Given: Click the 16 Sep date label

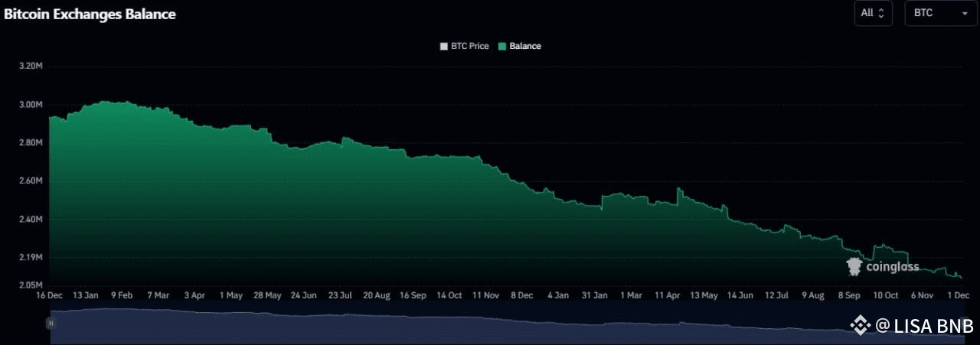Looking at the screenshot, I should [413, 295].
